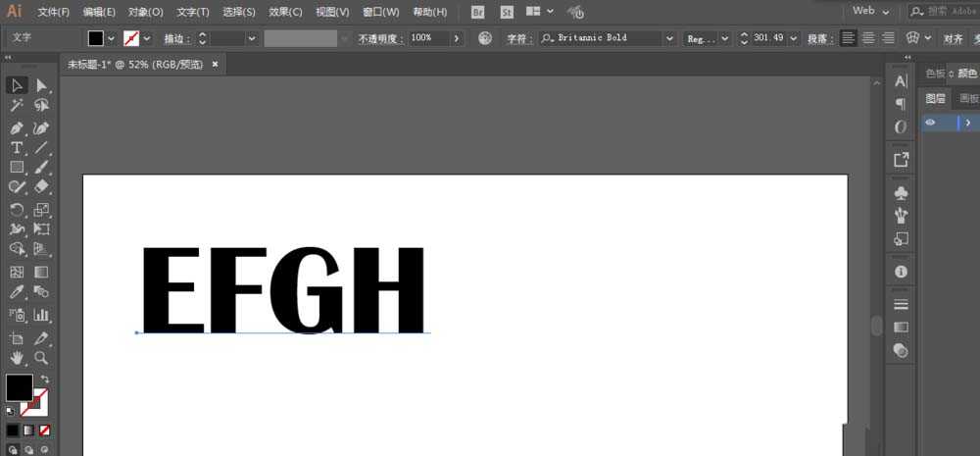The height and width of the screenshot is (456, 980).
Task: Enable align left paragraph option
Action: [x=848, y=38]
